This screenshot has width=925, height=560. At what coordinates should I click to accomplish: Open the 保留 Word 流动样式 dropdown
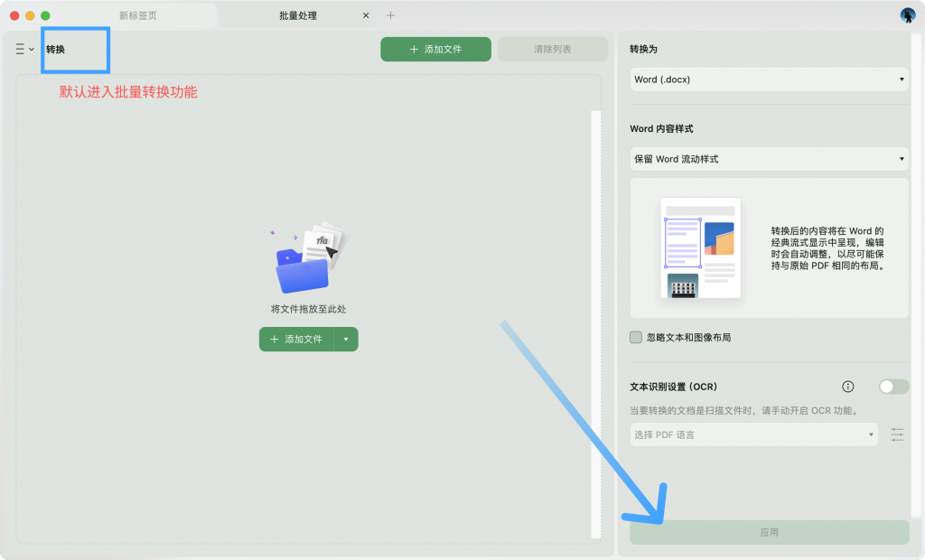[x=769, y=159]
